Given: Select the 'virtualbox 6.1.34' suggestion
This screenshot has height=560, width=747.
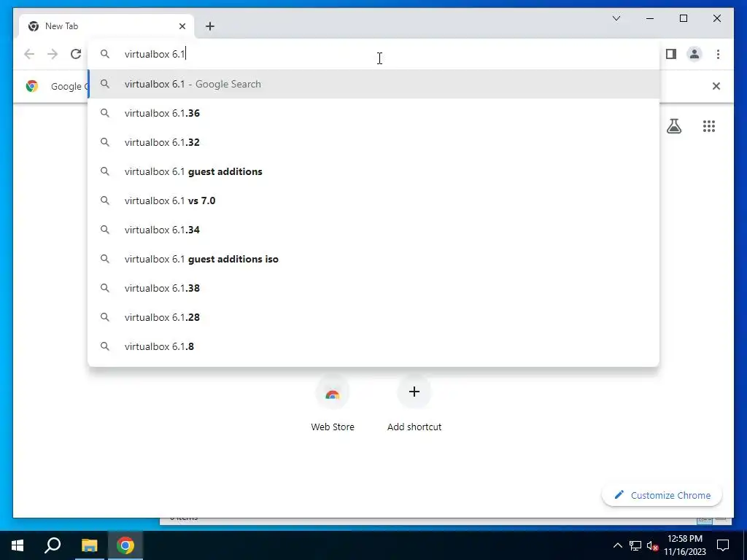Looking at the screenshot, I should [373, 230].
